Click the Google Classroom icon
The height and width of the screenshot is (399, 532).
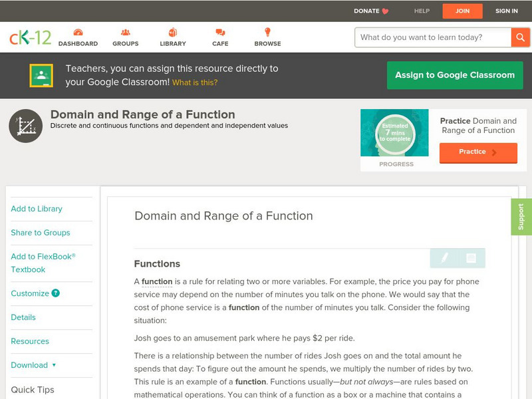pyautogui.click(x=41, y=75)
